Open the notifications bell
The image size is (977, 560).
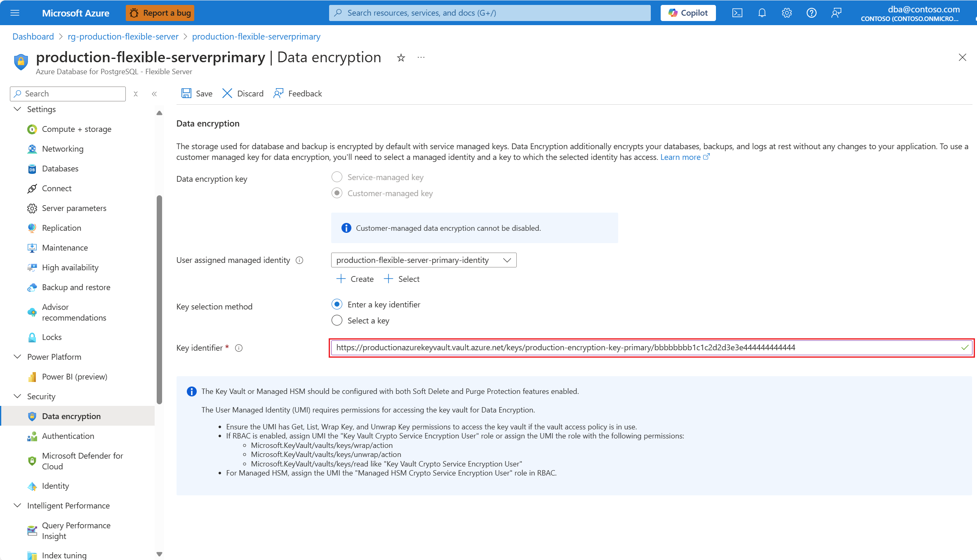(762, 13)
